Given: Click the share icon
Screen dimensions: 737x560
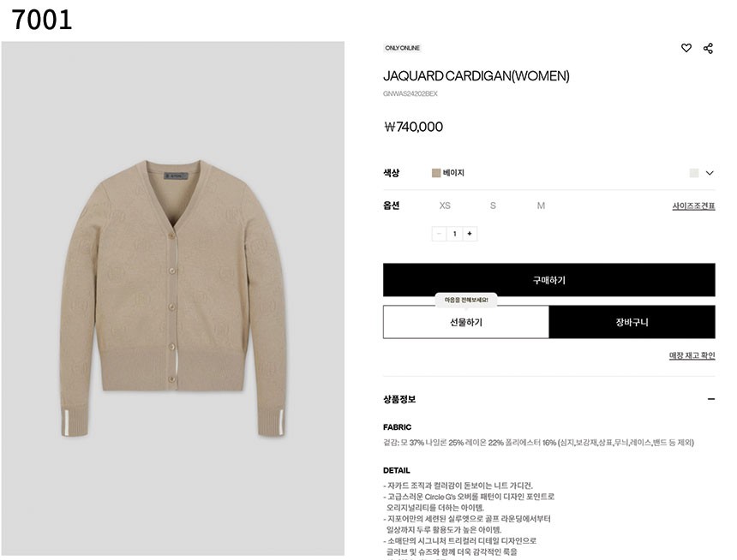Looking at the screenshot, I should (708, 48).
